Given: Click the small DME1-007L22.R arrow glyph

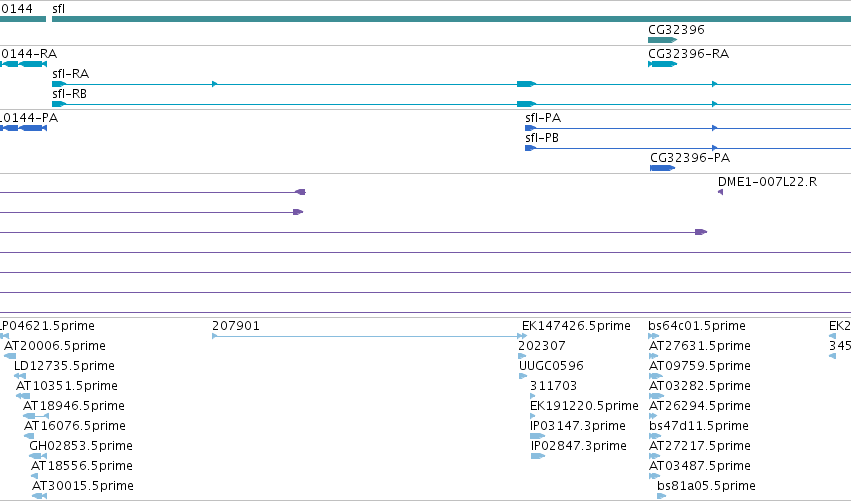Looking at the screenshot, I should point(720,192).
